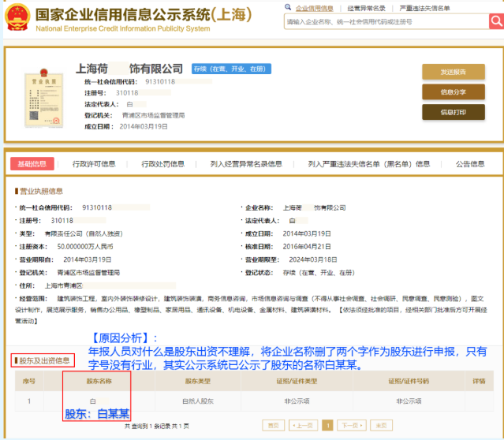
Task: Click the approval date 2016年04月21日
Action: [307, 247]
